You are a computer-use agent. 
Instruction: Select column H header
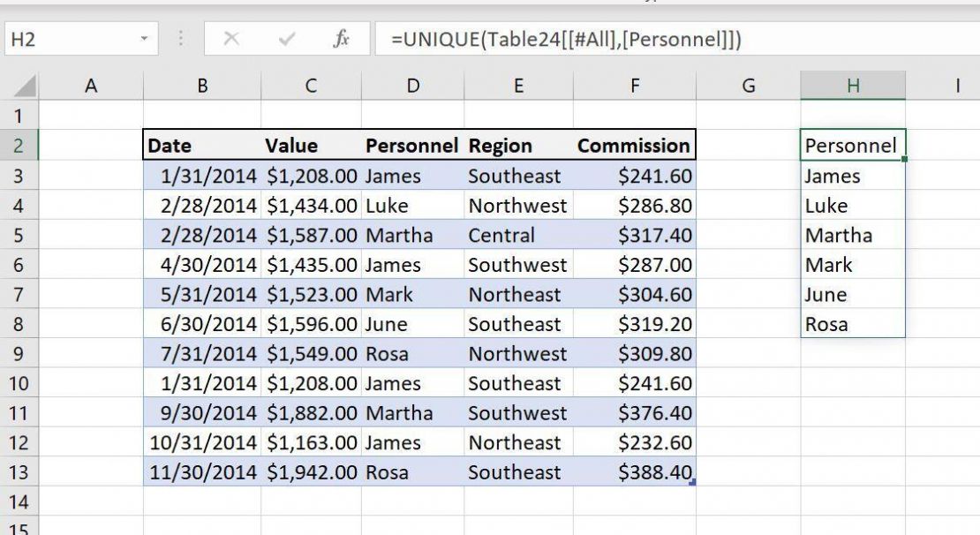850,86
